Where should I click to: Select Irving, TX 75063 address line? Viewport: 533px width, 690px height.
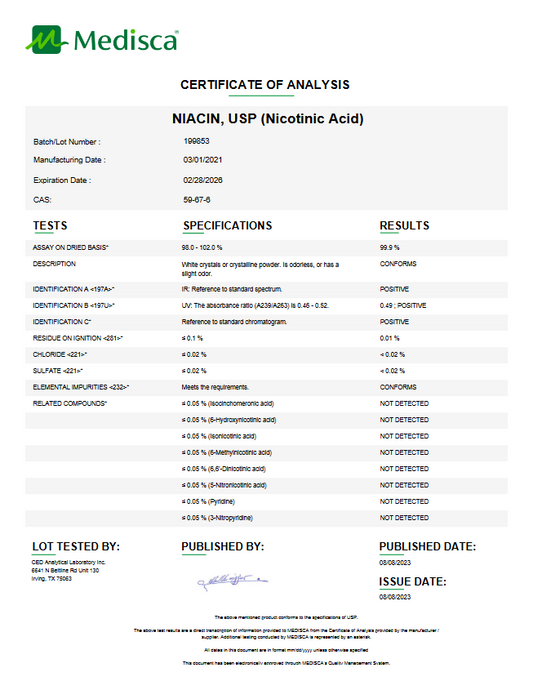click(x=51, y=578)
